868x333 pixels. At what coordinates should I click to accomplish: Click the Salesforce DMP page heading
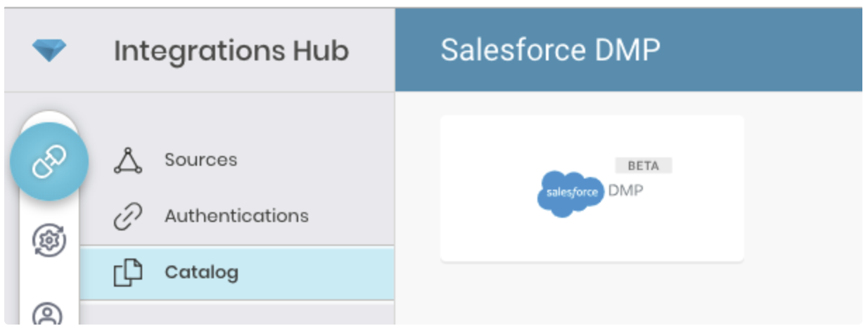(x=550, y=51)
